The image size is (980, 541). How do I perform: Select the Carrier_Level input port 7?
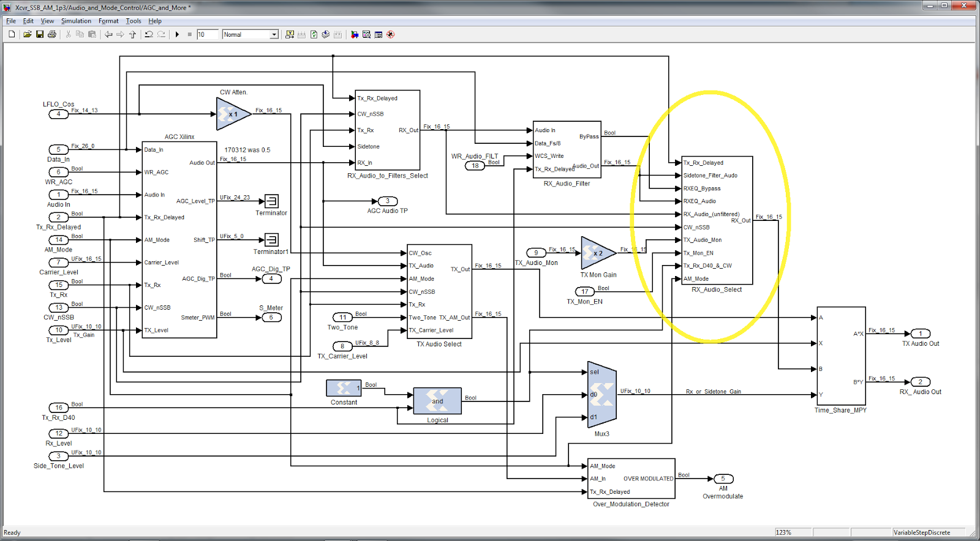(x=58, y=263)
